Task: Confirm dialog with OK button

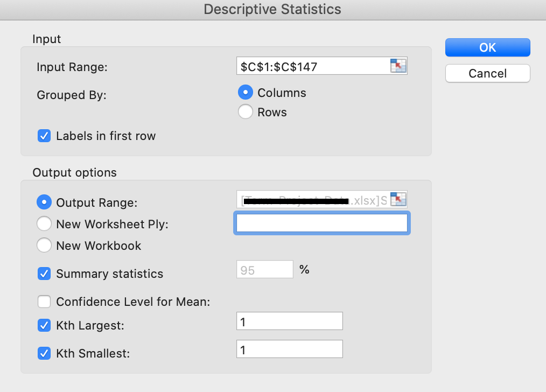Action: [487, 47]
